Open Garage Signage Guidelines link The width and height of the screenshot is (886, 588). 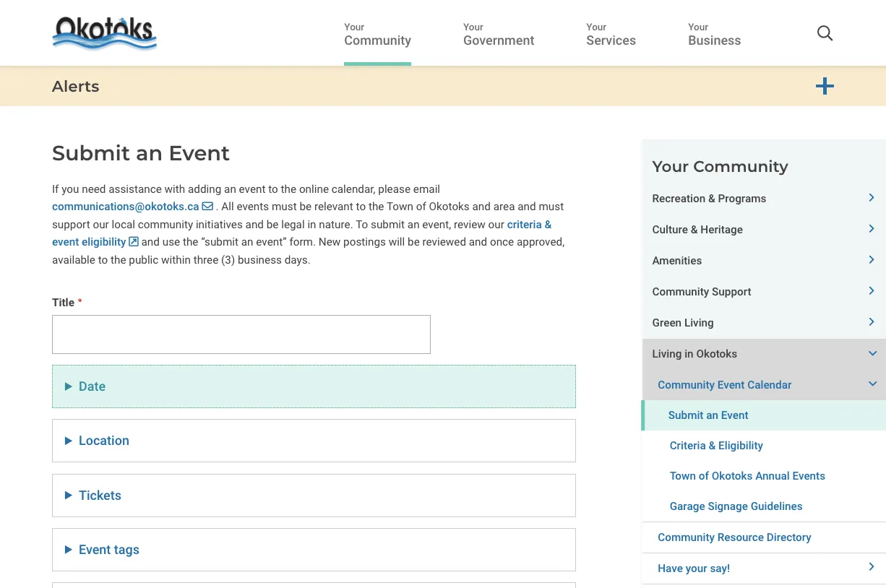click(x=736, y=506)
